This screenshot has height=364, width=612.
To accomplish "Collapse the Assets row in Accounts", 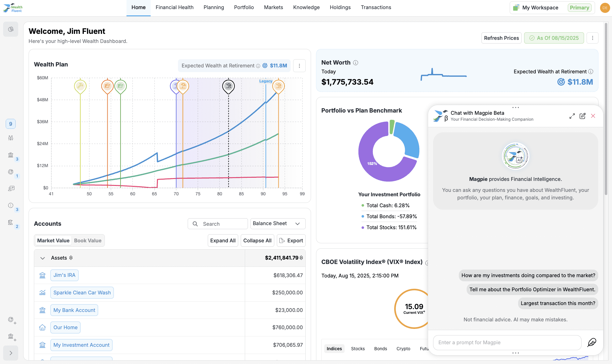I will (43, 258).
